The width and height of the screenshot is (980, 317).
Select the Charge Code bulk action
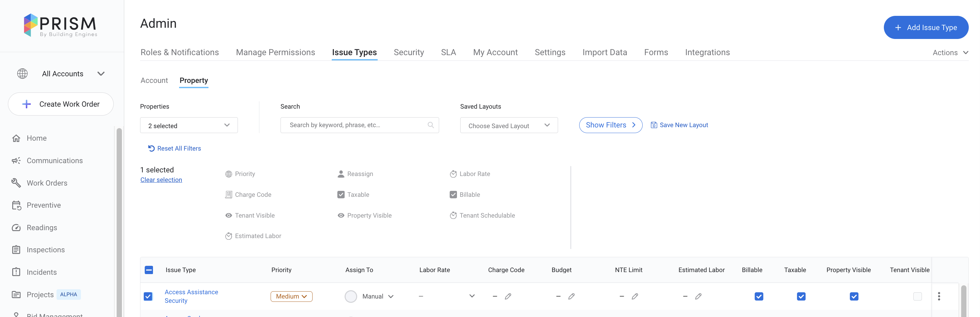[x=248, y=194]
